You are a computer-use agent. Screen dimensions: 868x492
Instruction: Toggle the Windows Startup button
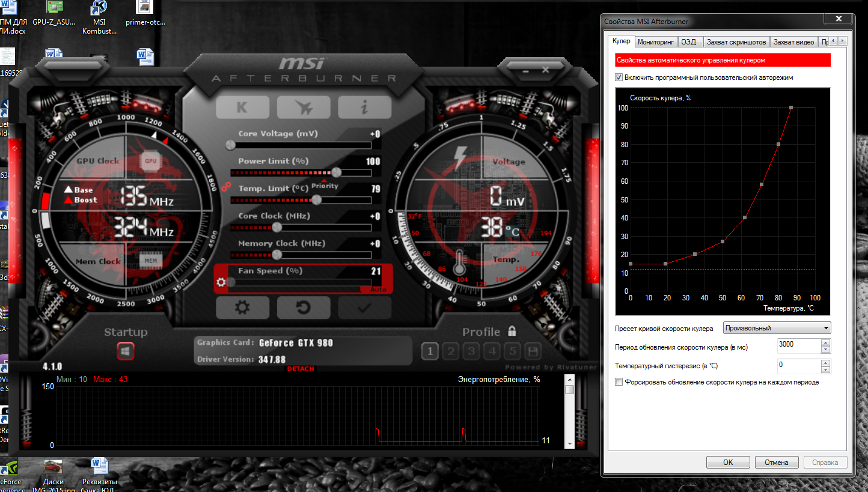click(x=126, y=351)
